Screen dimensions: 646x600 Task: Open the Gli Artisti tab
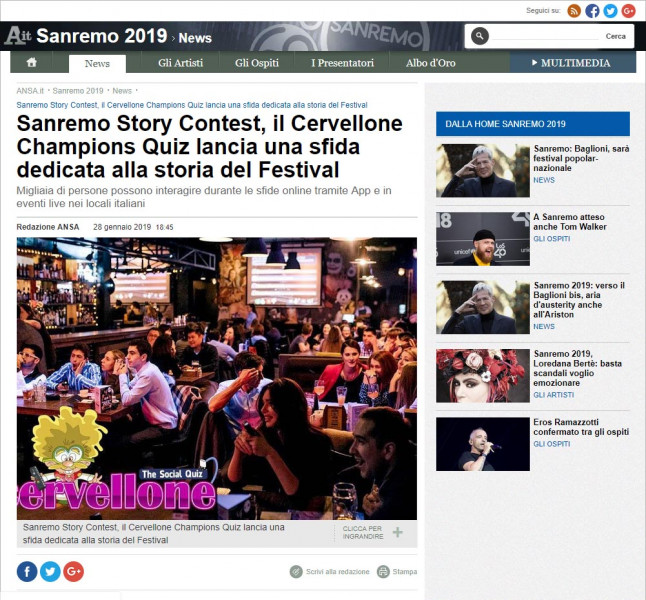[x=180, y=63]
